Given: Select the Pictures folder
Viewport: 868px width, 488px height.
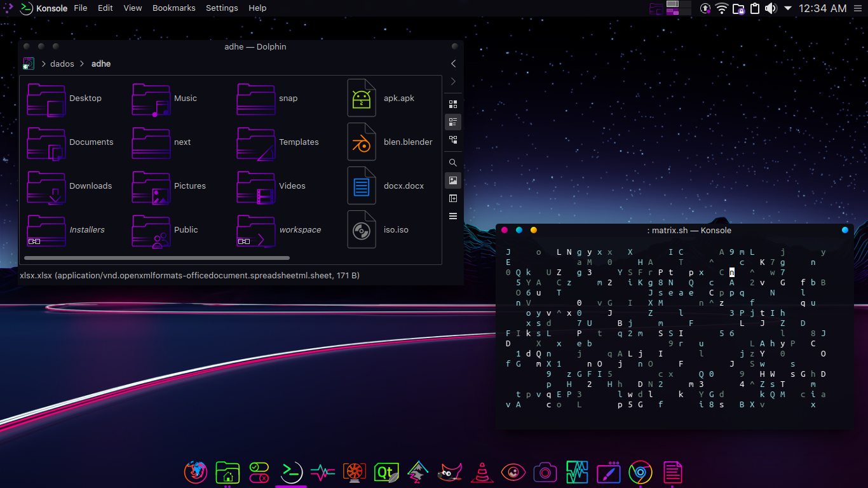Looking at the screenshot, I should [x=170, y=186].
